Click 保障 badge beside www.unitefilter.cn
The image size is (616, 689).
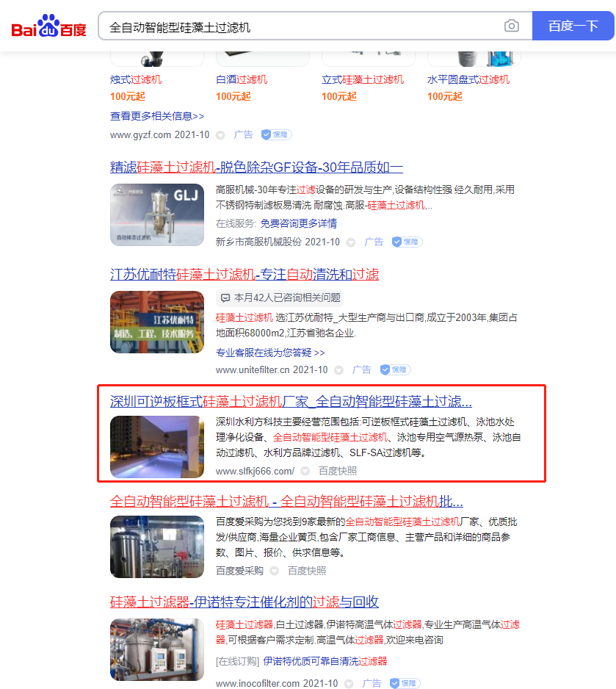pos(395,370)
